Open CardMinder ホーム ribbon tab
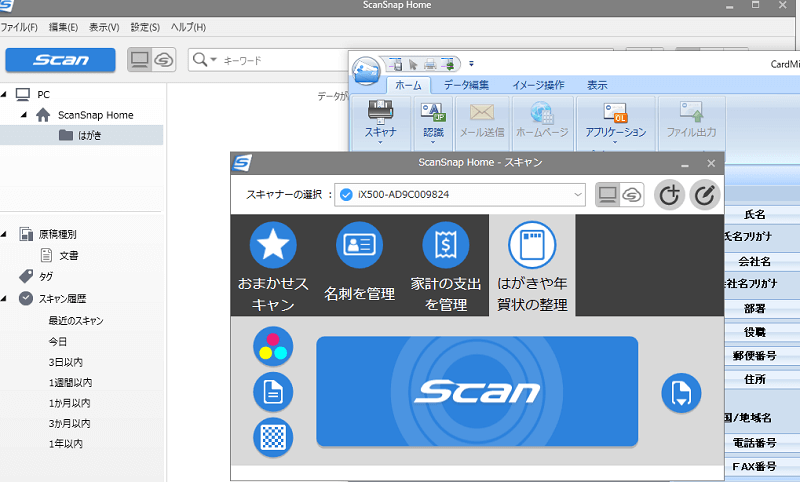The width and height of the screenshot is (800, 482). pos(408,85)
